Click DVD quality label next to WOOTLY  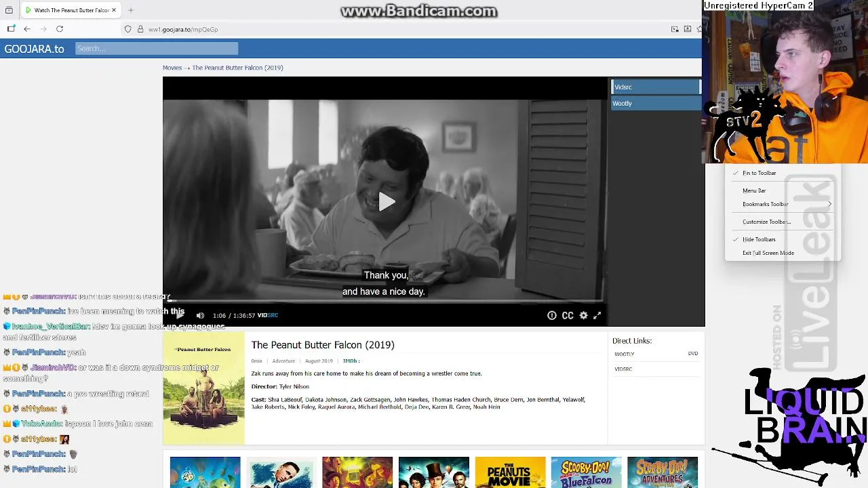[x=693, y=354]
